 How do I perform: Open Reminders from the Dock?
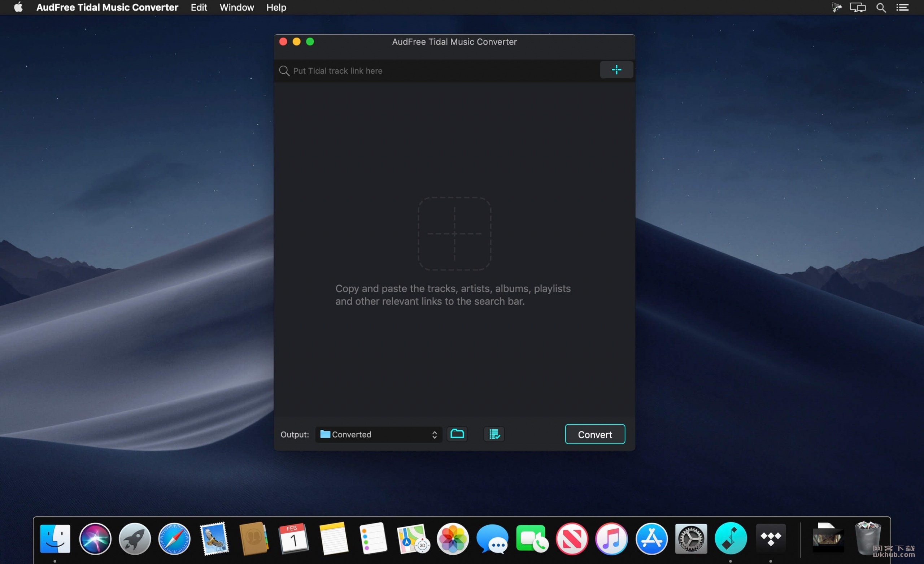coord(373,539)
